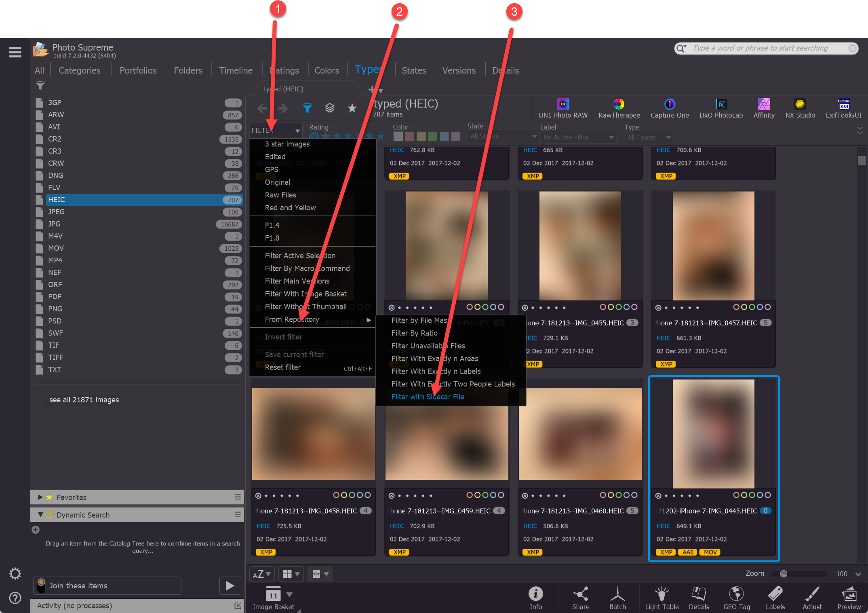Image resolution: width=868 pixels, height=613 pixels.
Task: Open the GEO Tag panel
Action: point(737,598)
